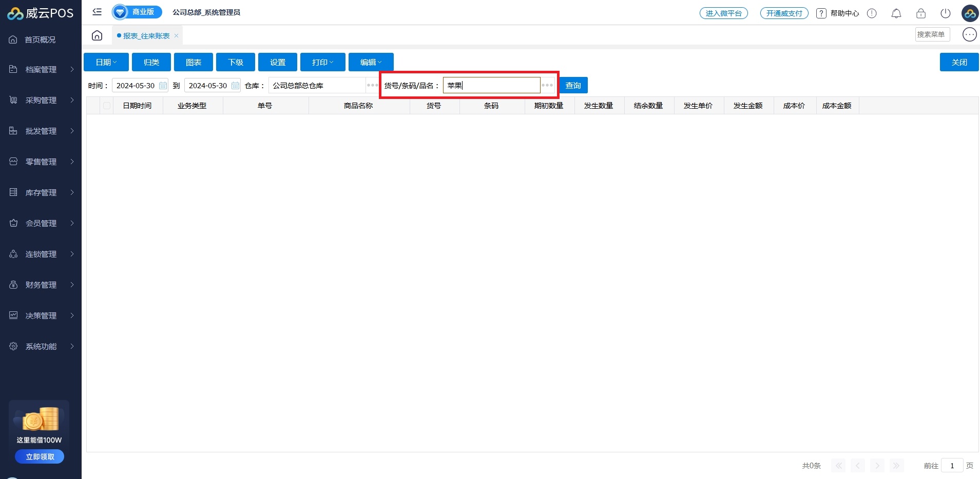The image size is (980, 479).
Task: Open the 编辑 dropdown button
Action: pyautogui.click(x=371, y=62)
